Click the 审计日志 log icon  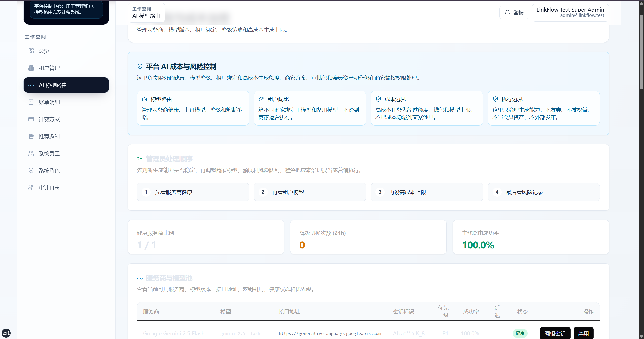(31, 188)
